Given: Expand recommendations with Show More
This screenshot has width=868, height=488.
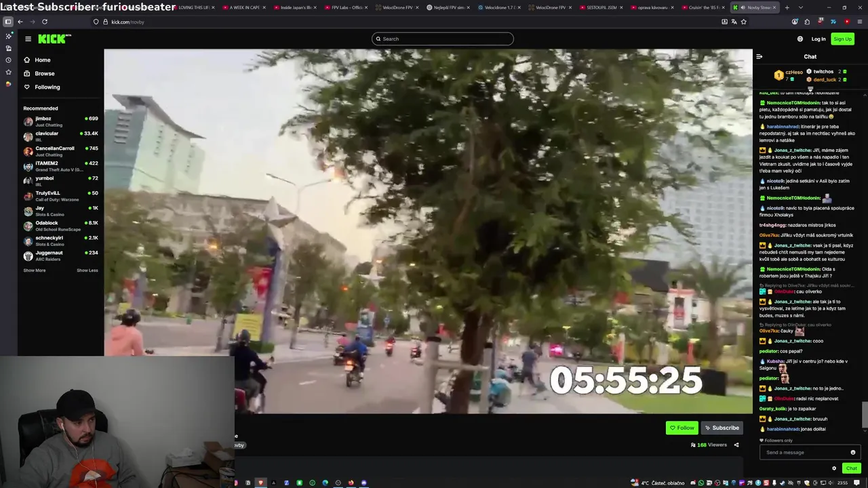Looking at the screenshot, I should (x=35, y=270).
